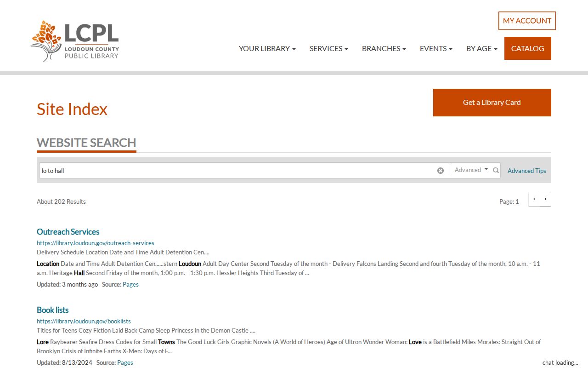Select the Website Search tab heading

pos(86,143)
